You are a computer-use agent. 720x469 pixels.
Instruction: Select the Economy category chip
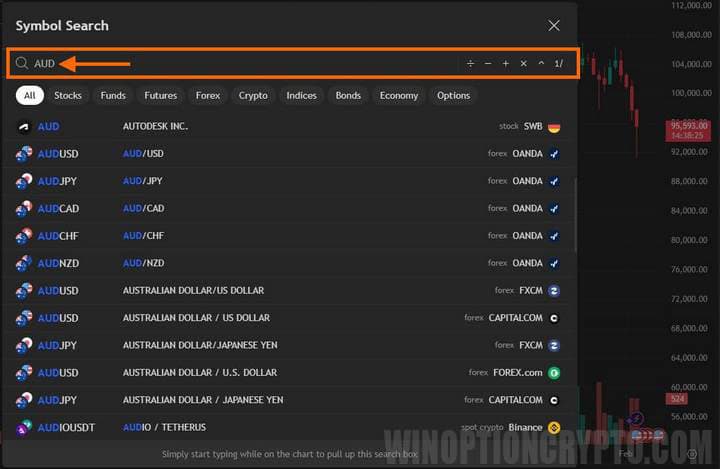click(399, 96)
